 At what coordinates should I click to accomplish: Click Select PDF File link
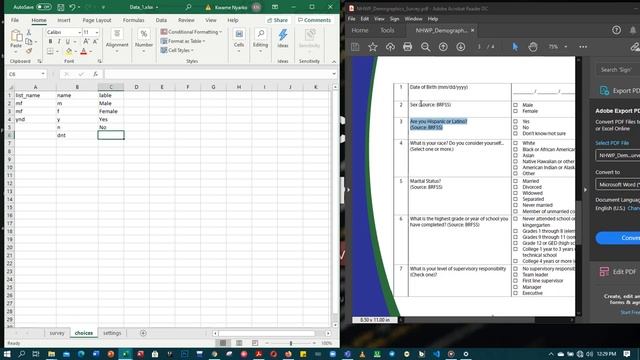[x=612, y=143]
